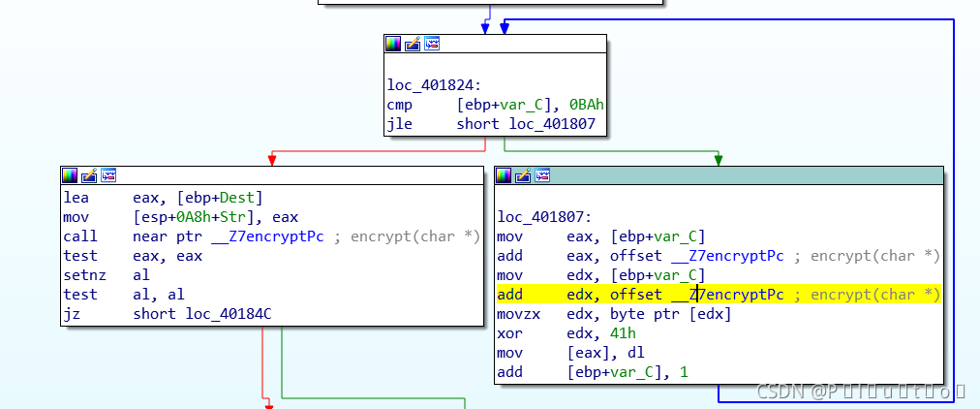
Task: Click color icon on loc_401824 node
Action: point(392,44)
